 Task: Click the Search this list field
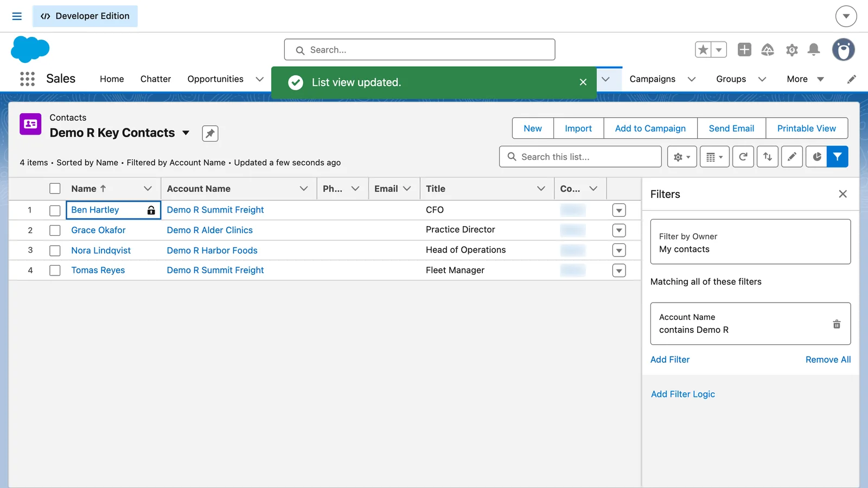580,157
